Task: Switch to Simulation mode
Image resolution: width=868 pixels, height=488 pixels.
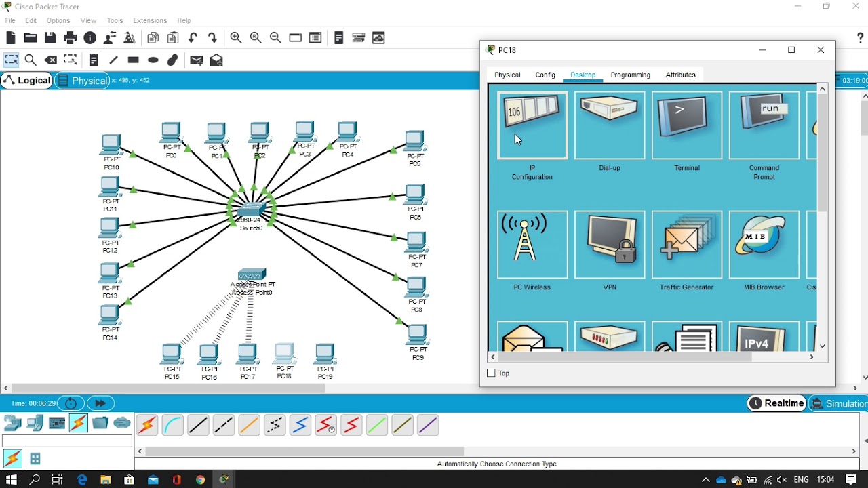Action: pyautogui.click(x=839, y=403)
